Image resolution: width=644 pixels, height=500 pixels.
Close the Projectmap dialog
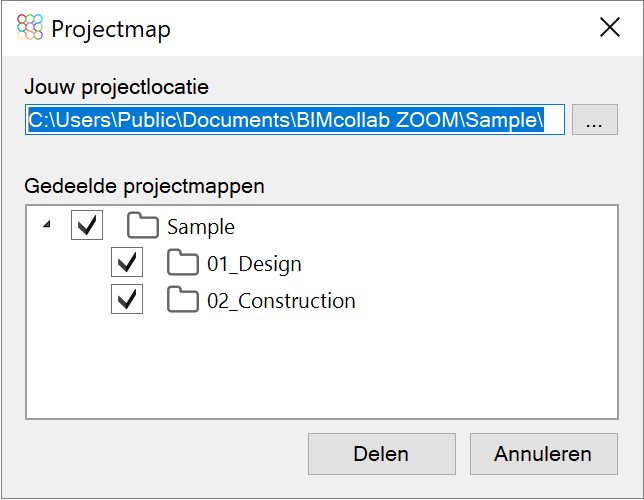(610, 27)
